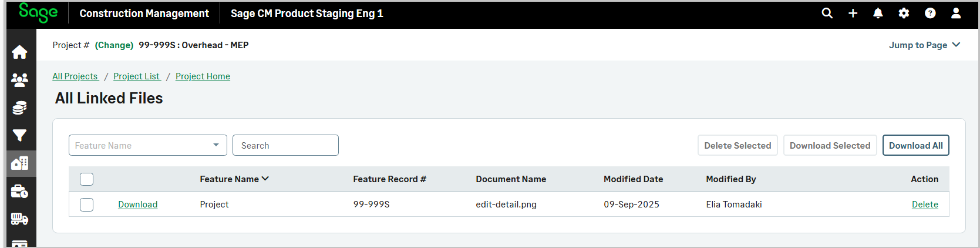Go to home via sidebar house icon
The image size is (980, 248).
(19, 52)
